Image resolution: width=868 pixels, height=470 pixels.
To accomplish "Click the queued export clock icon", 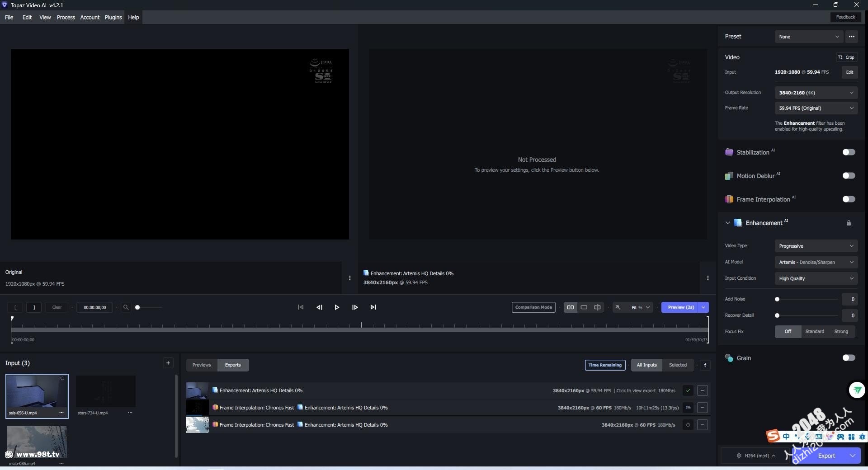I will 688,425.
